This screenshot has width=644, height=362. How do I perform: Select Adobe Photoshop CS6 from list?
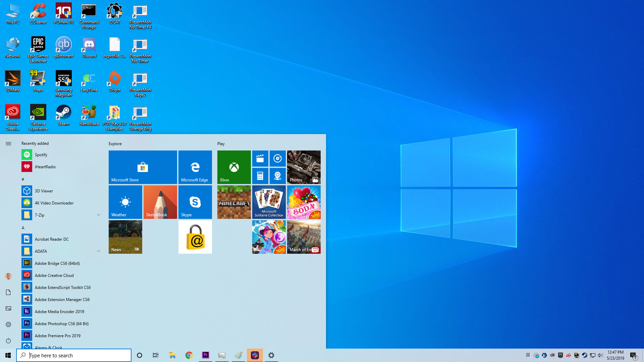click(61, 323)
